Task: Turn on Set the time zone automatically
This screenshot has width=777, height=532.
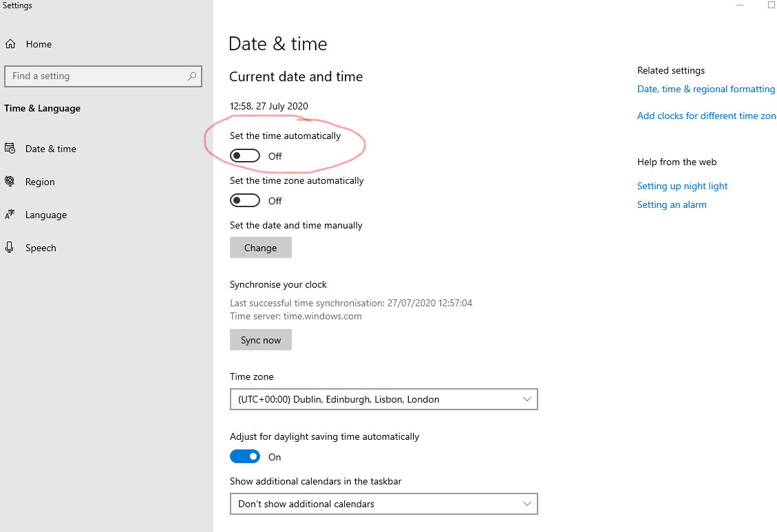Action: [x=244, y=200]
